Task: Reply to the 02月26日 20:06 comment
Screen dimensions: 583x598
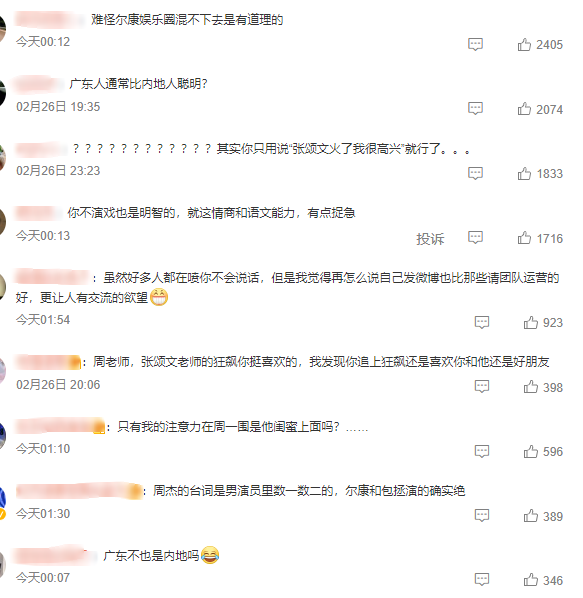Action: click(x=482, y=386)
